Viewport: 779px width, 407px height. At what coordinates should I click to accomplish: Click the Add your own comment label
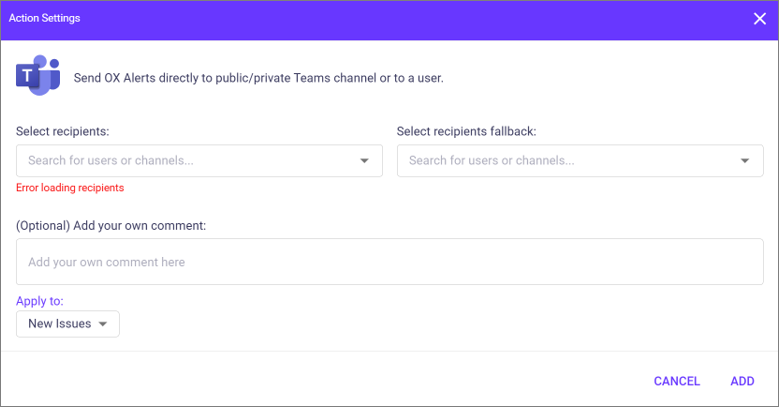point(111,226)
